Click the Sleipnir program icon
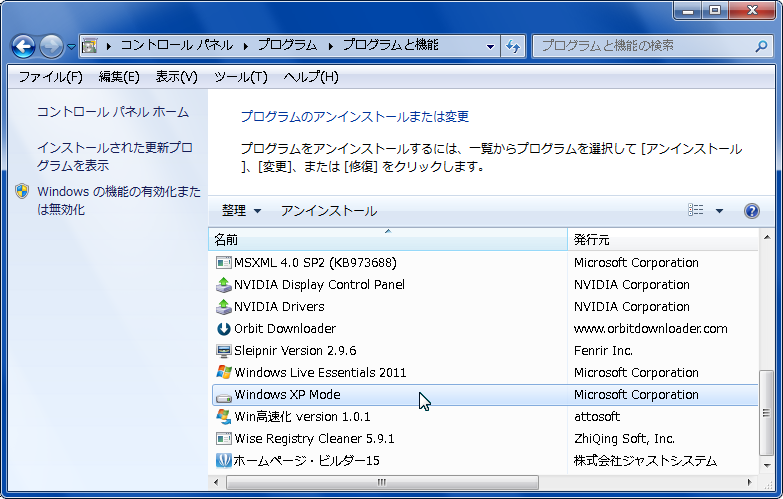 [224, 351]
